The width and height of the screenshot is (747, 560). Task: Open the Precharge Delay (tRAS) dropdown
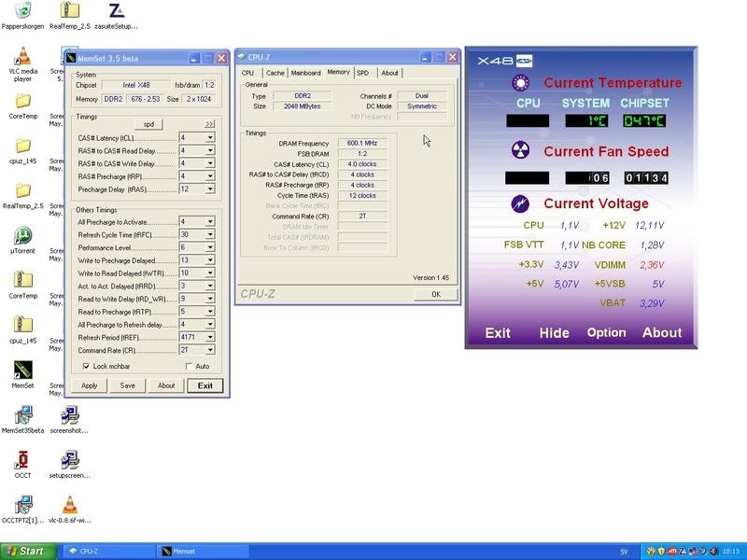[210, 189]
